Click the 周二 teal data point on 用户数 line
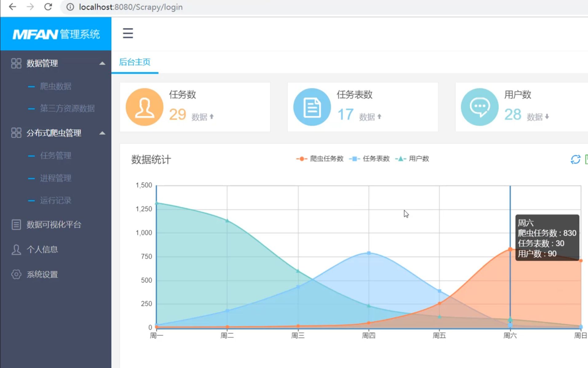The height and width of the screenshot is (368, 588). [x=227, y=221]
